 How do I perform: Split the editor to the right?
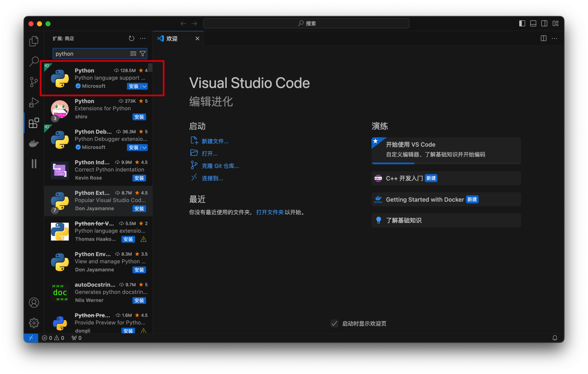coord(544,38)
